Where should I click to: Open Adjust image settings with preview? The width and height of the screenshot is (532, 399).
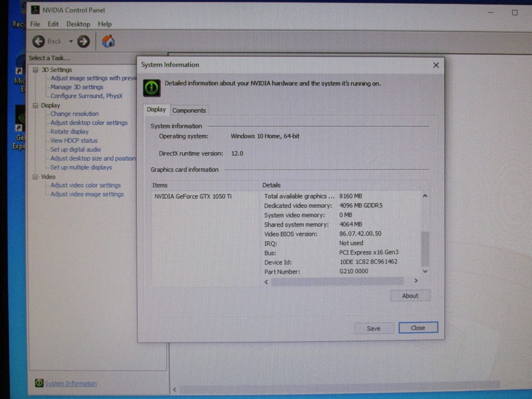[x=93, y=78]
